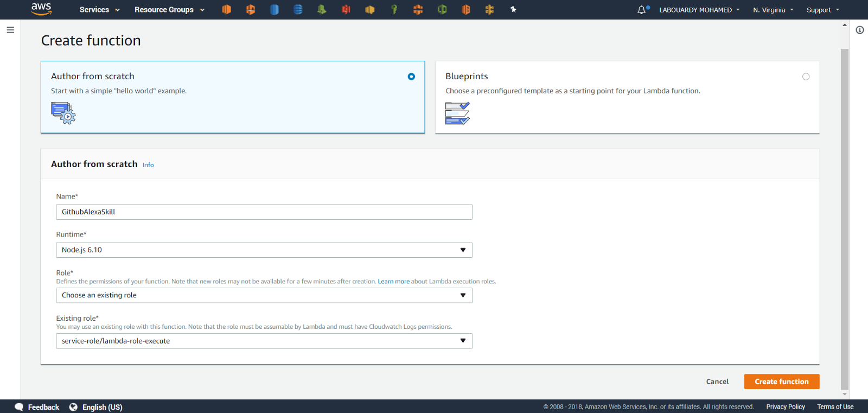Open the gold cross-shaped service shortcut
Screen dimensions: 868x413
click(x=490, y=10)
